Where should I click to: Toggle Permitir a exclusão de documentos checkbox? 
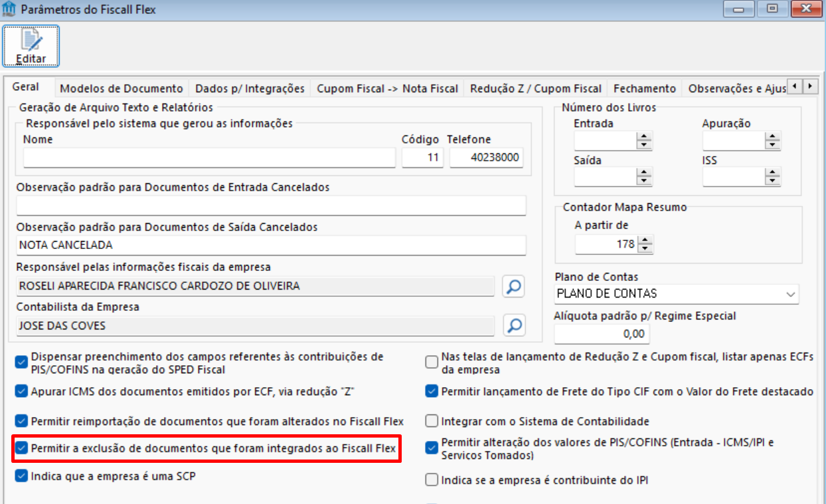[x=21, y=448]
